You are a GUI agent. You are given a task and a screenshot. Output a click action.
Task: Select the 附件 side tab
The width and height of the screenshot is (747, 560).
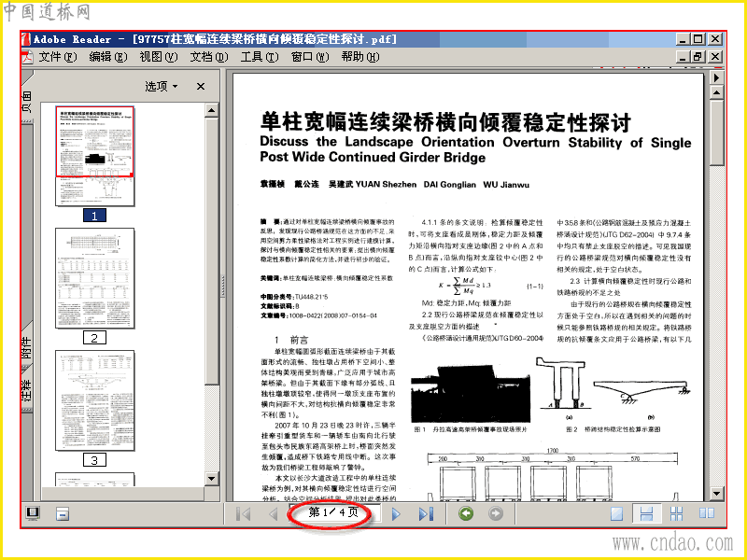[x=27, y=347]
